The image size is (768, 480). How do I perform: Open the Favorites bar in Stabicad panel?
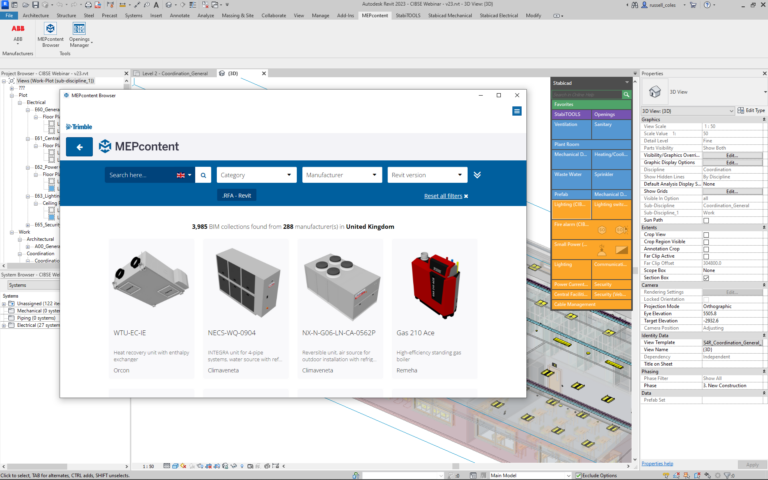591,104
